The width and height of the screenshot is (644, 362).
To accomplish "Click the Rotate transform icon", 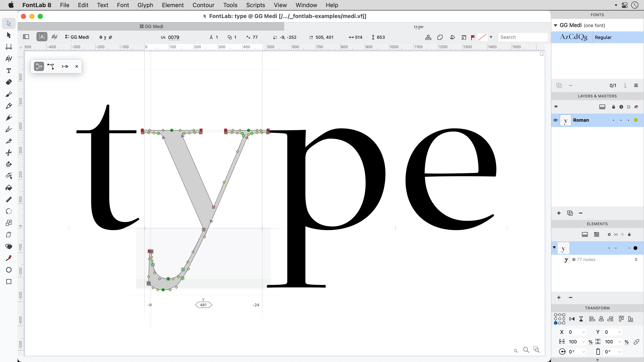I will pyautogui.click(x=562, y=351).
